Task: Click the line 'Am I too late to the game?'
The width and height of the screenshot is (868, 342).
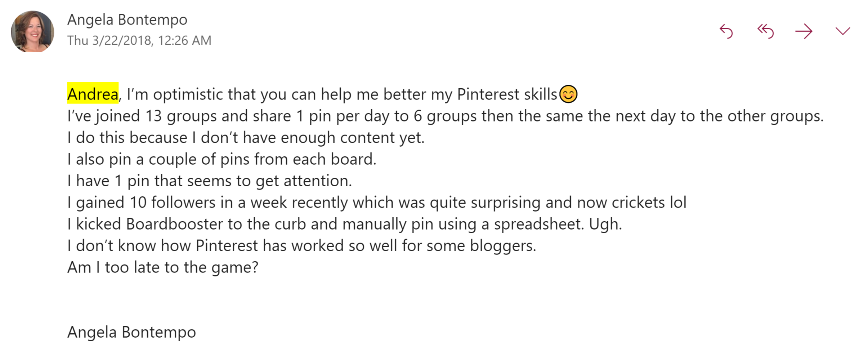Action: pyautogui.click(x=163, y=267)
